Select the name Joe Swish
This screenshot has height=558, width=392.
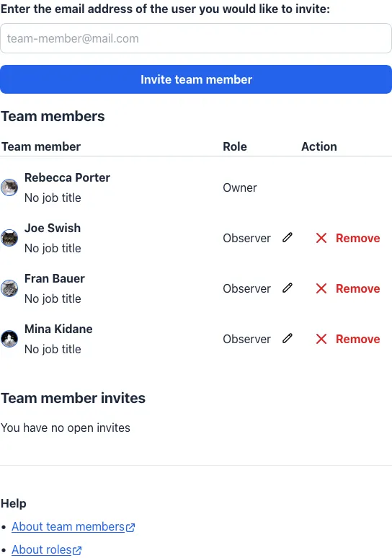pyautogui.click(x=53, y=228)
